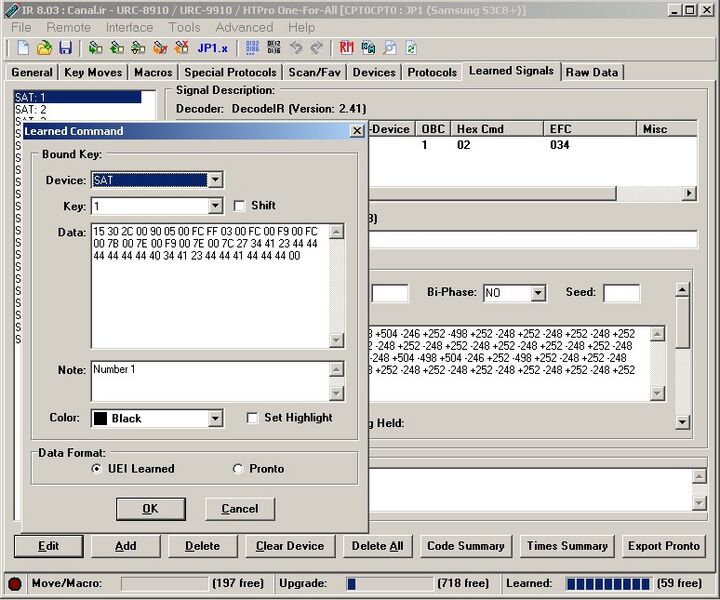Image resolution: width=720 pixels, height=600 pixels.
Task: Click the right arrow of the decode table scrollbar
Action: pyautogui.click(x=689, y=193)
